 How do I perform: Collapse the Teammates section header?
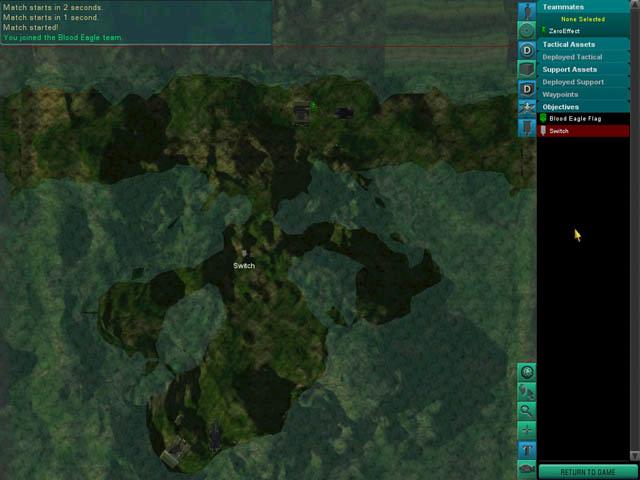pos(584,7)
